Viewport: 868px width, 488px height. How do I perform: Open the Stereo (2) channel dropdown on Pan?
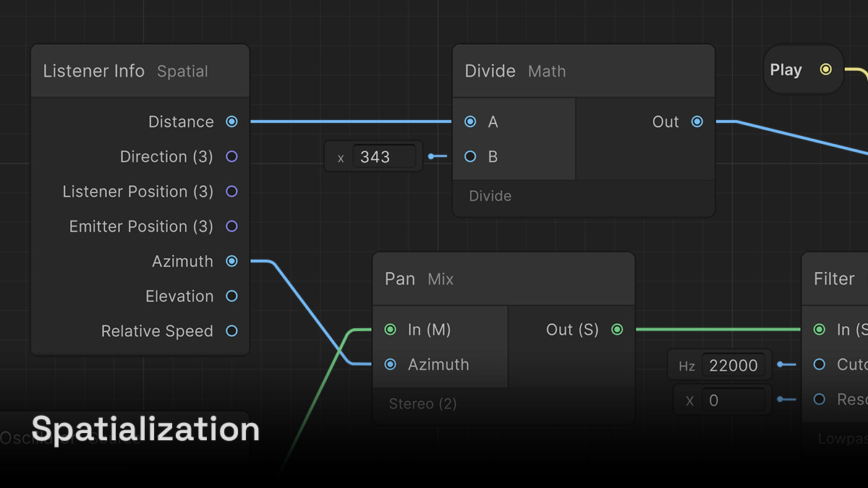click(x=504, y=403)
